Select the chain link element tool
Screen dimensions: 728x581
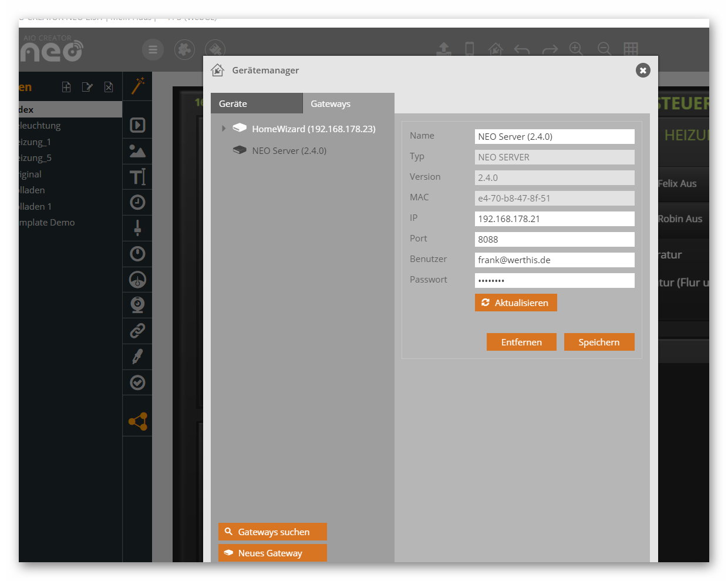[137, 331]
